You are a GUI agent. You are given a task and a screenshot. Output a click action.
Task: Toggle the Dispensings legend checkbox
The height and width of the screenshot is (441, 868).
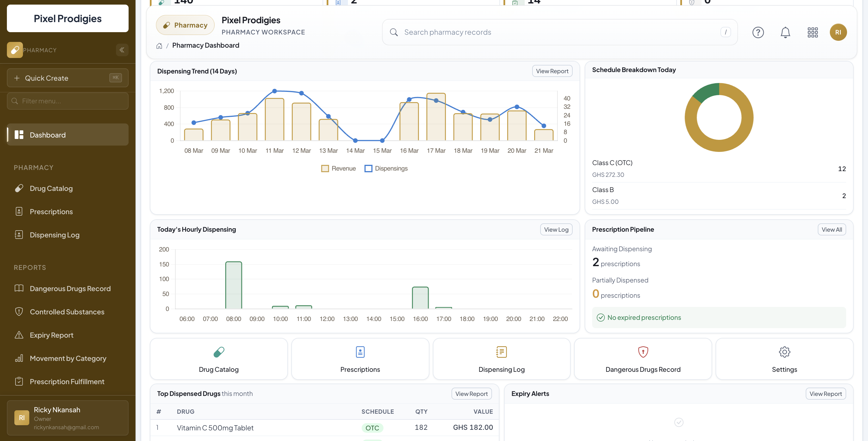point(368,168)
